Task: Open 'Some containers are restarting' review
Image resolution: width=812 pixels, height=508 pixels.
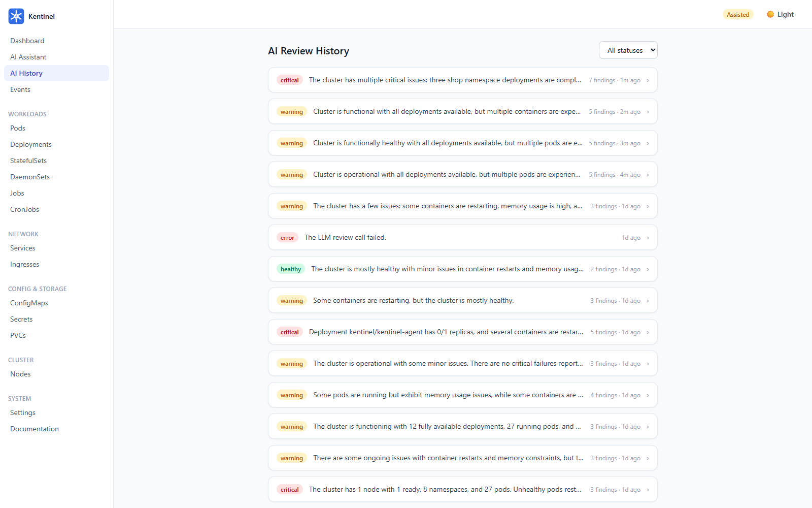Action: point(463,300)
